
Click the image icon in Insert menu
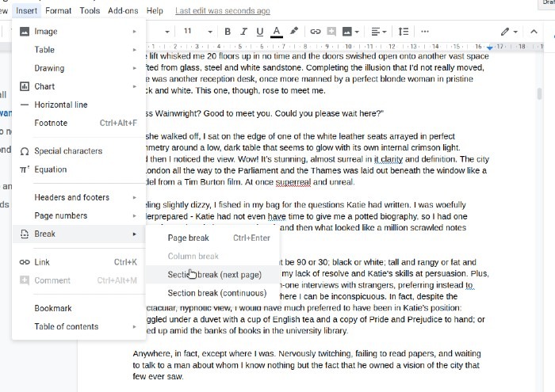25,32
